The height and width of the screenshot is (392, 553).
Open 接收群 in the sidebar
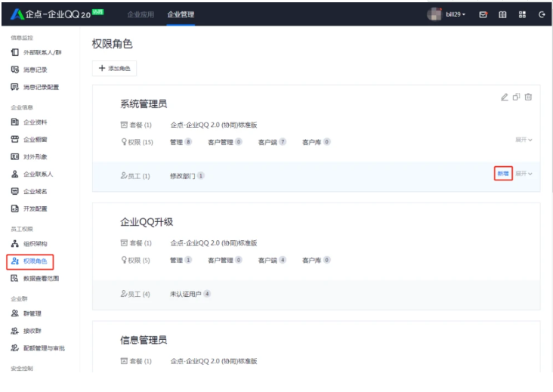26,331
